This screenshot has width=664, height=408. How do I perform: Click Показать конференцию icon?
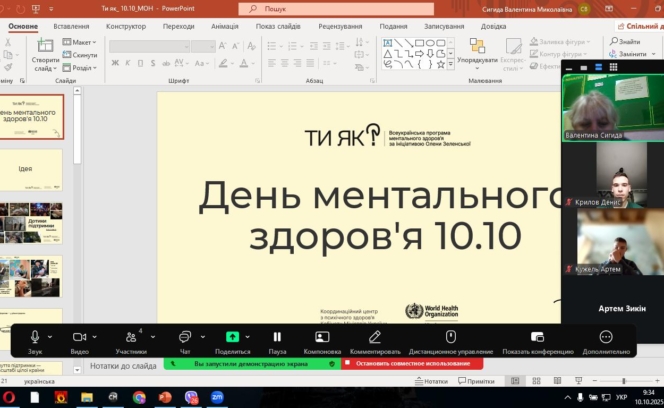coord(537,338)
